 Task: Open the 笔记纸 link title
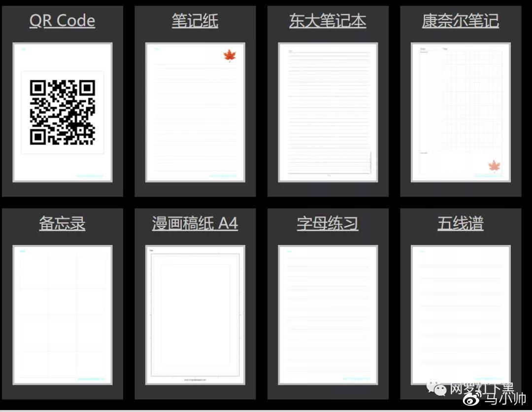pos(195,21)
